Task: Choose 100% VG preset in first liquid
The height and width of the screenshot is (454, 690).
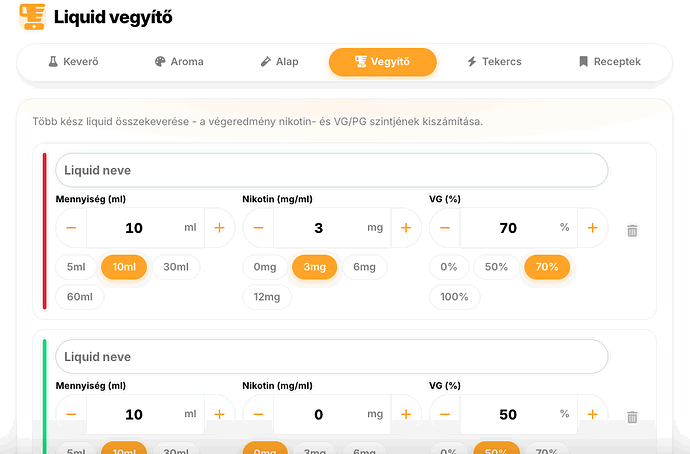Action: tap(455, 297)
